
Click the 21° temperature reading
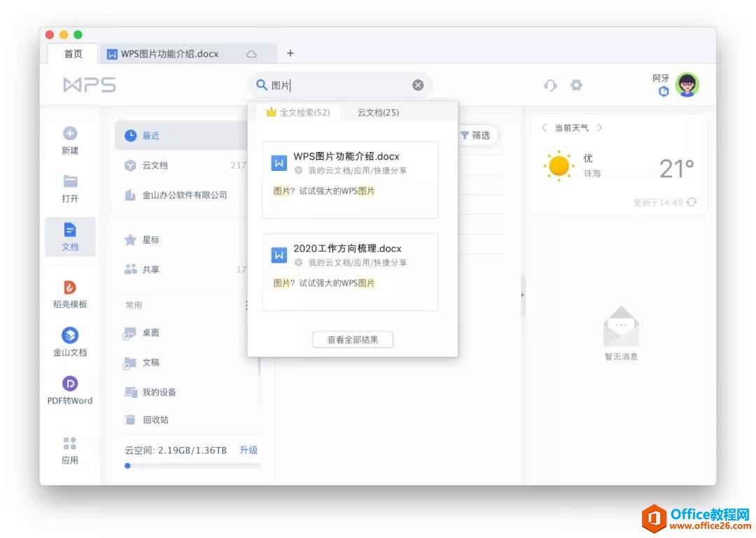(676, 168)
